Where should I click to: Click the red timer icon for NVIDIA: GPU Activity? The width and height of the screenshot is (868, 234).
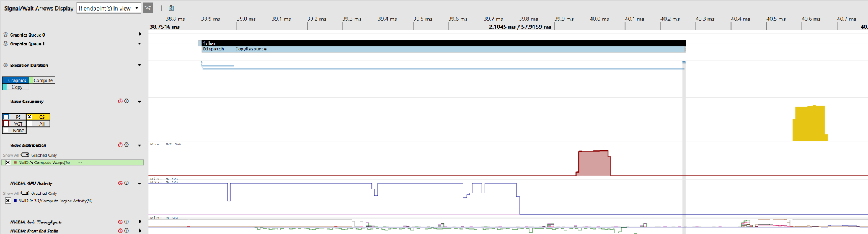120,183
